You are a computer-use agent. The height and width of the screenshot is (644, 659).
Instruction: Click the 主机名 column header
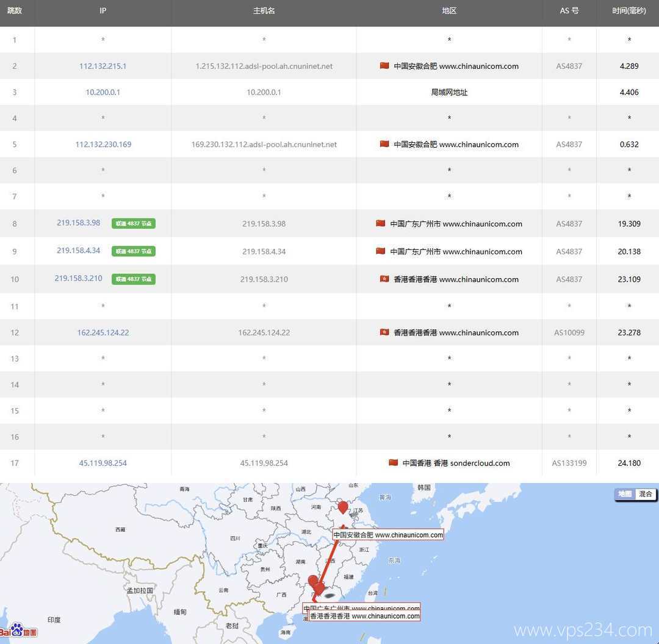(x=264, y=11)
